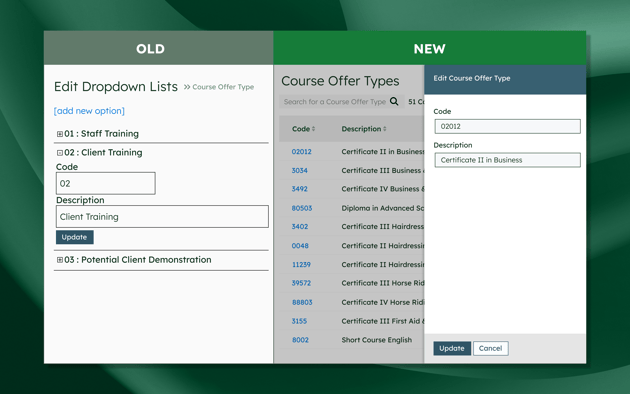Image resolution: width=630 pixels, height=394 pixels.
Task: Select Certificate III First Aid description
Action: pyautogui.click(x=382, y=321)
